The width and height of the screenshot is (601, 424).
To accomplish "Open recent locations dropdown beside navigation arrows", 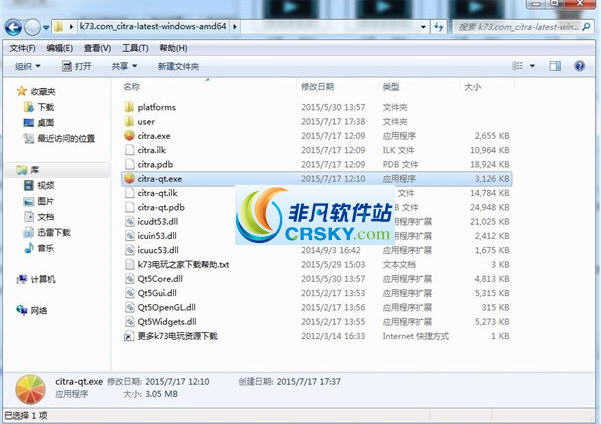I will (46, 28).
